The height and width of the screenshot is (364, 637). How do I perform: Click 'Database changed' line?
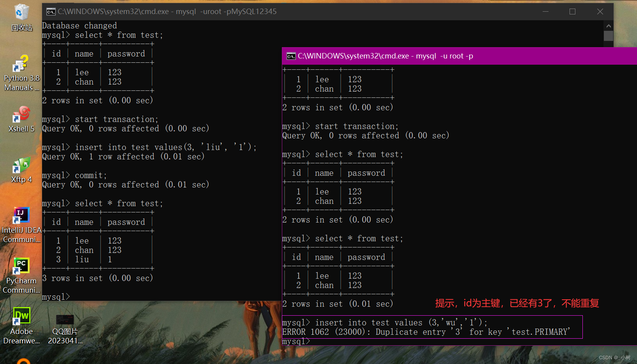(80, 26)
